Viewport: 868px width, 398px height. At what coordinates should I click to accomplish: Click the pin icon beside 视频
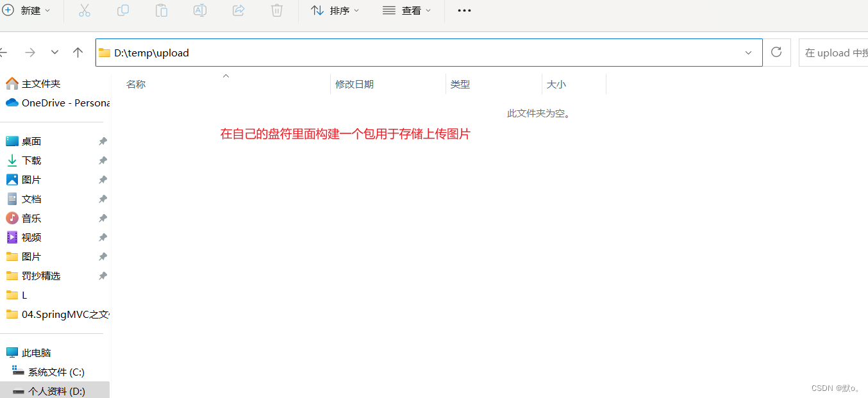(x=103, y=237)
